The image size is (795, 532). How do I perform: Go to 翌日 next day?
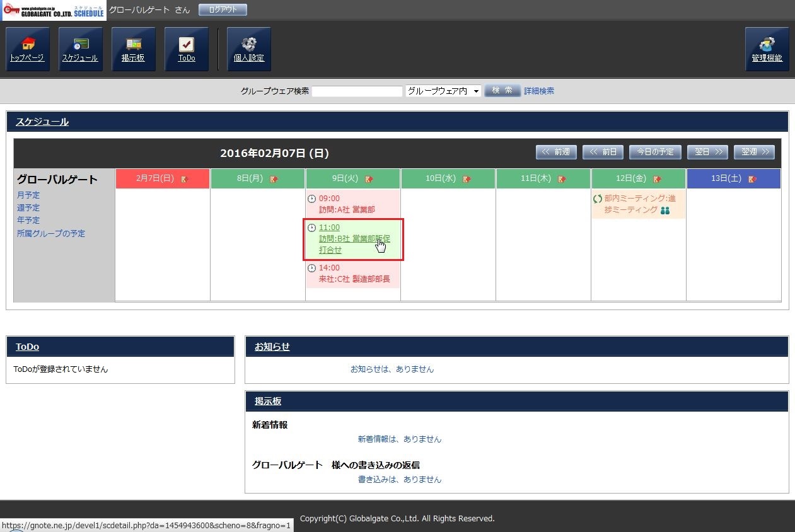[x=707, y=152]
